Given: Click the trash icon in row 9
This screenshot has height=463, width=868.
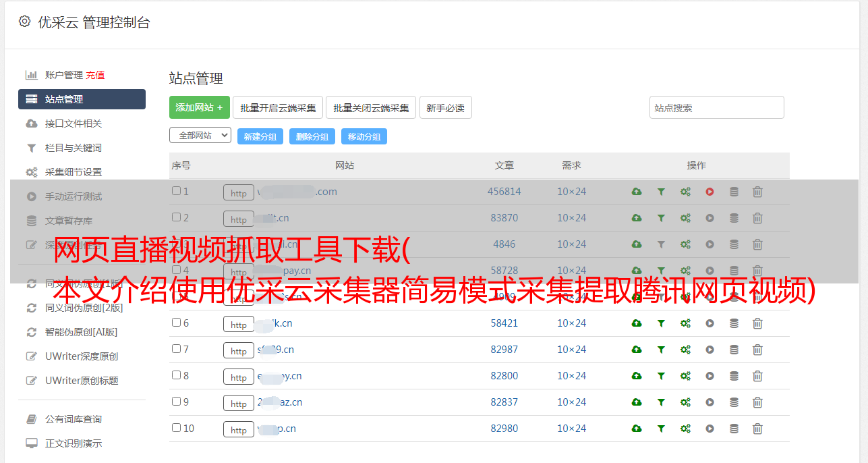Looking at the screenshot, I should coord(757,402).
